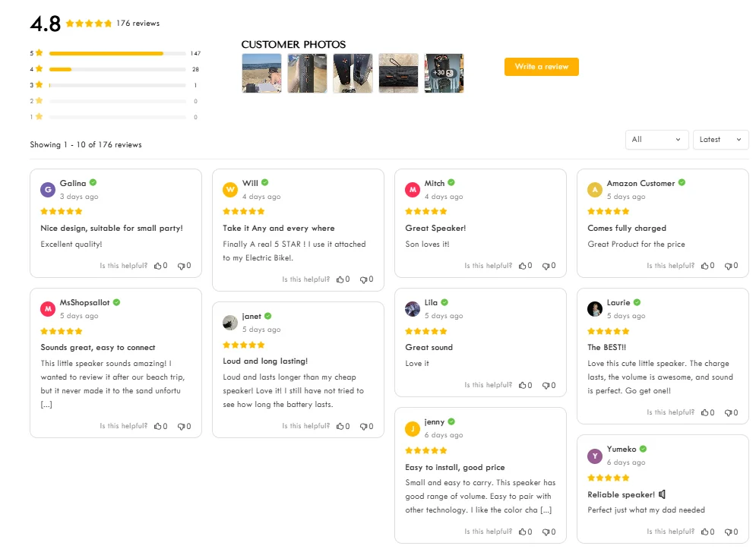Like Galina's review with thumbs up
This screenshot has width=756, height=549.
(x=159, y=266)
